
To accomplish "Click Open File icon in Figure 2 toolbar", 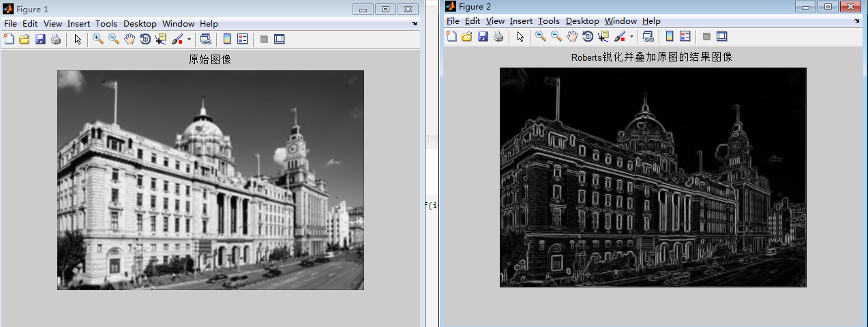I will click(467, 37).
